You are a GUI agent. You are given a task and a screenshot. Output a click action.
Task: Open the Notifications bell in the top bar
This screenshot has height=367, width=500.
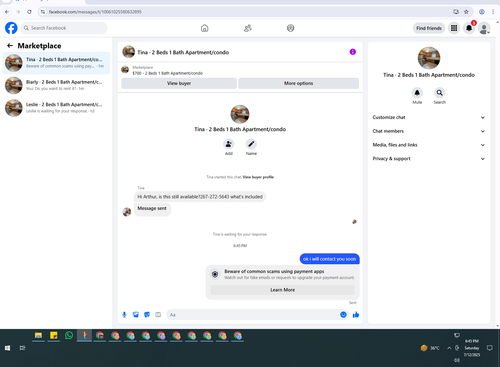coord(469,28)
